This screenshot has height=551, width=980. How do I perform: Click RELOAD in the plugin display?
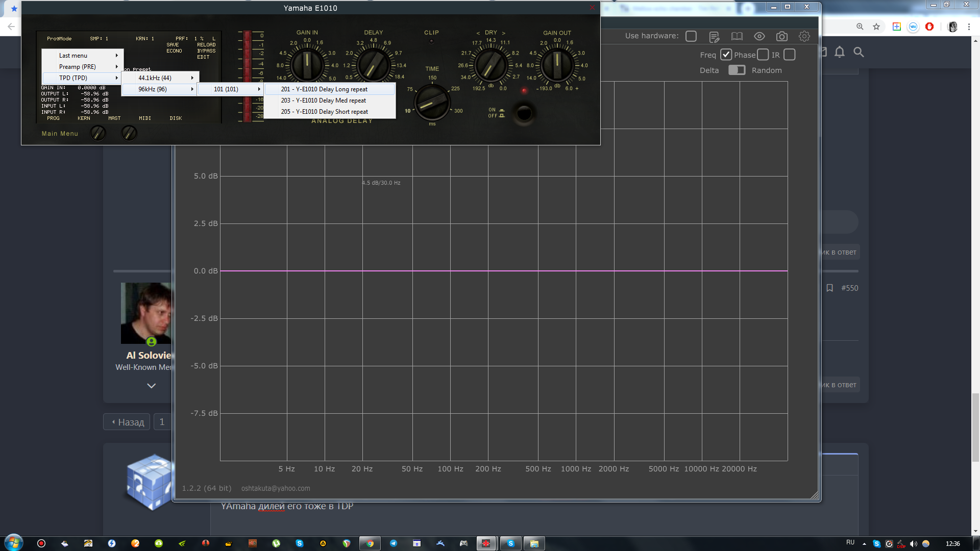pyautogui.click(x=206, y=45)
